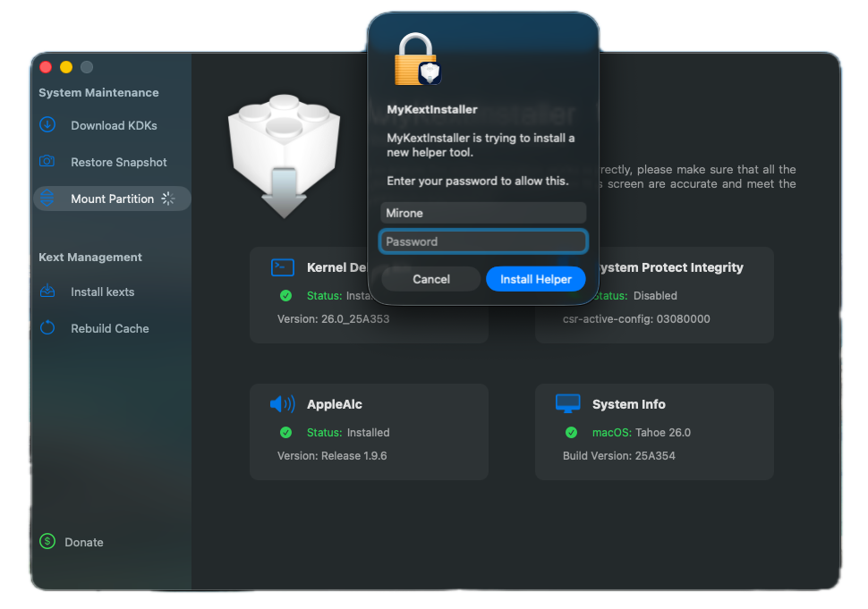Click the Mount Partition loading spinner
Viewport: 868px width, 609px height.
168,199
